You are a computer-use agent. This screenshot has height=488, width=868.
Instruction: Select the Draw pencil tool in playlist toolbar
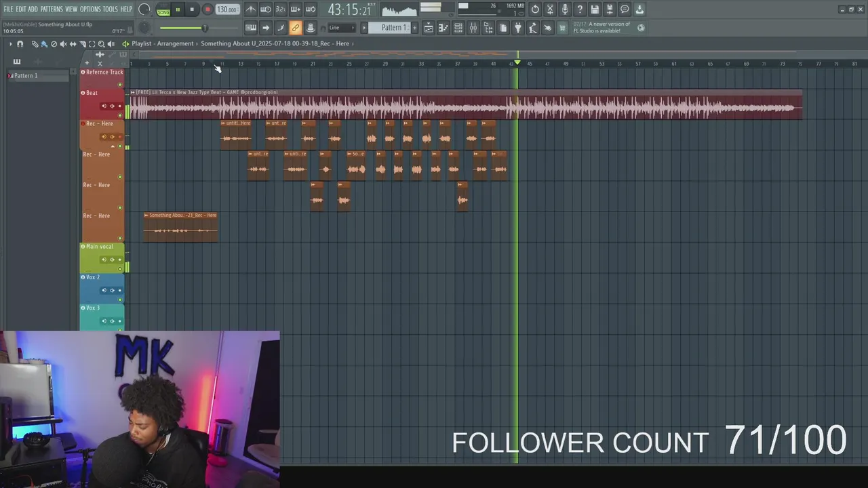(35, 43)
